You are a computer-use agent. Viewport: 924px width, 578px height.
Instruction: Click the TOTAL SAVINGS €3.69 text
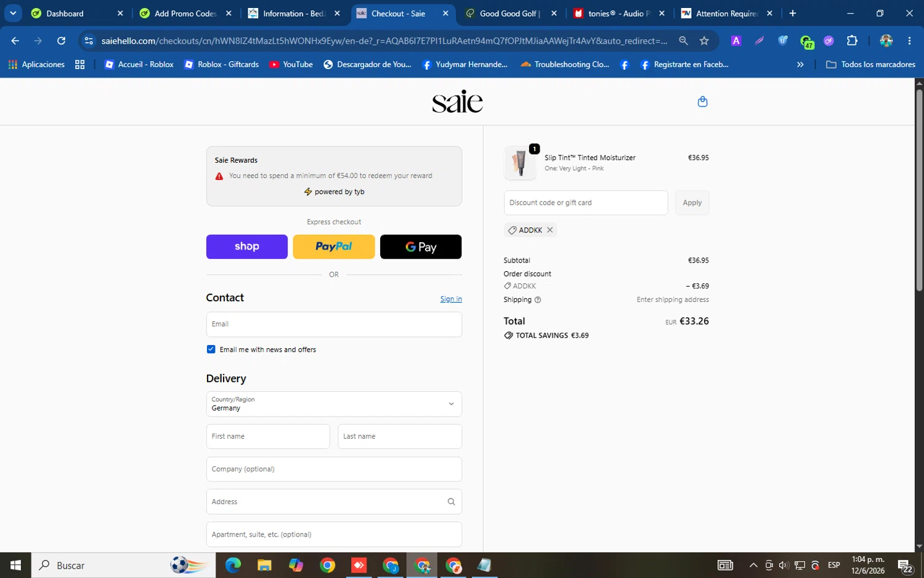(x=546, y=335)
